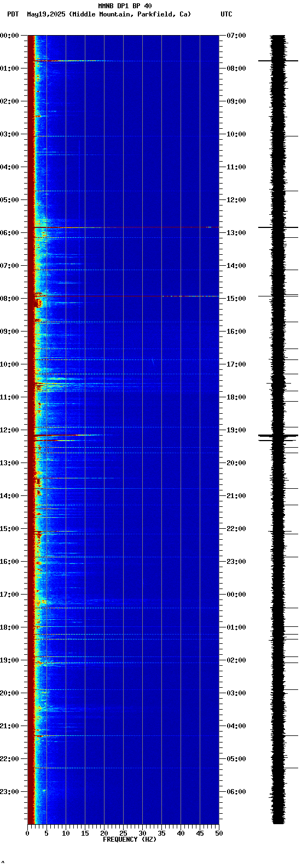Click '04:00' on the PDT time axis
This screenshot has height=868, width=302.
9,167
